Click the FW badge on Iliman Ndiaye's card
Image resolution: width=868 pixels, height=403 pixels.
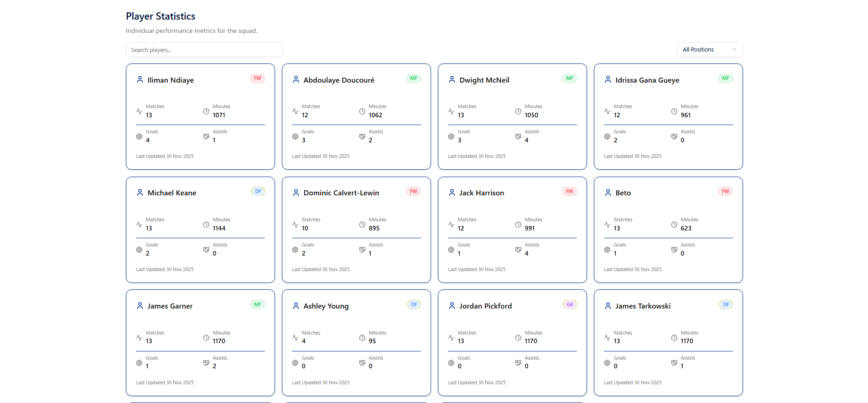click(257, 79)
